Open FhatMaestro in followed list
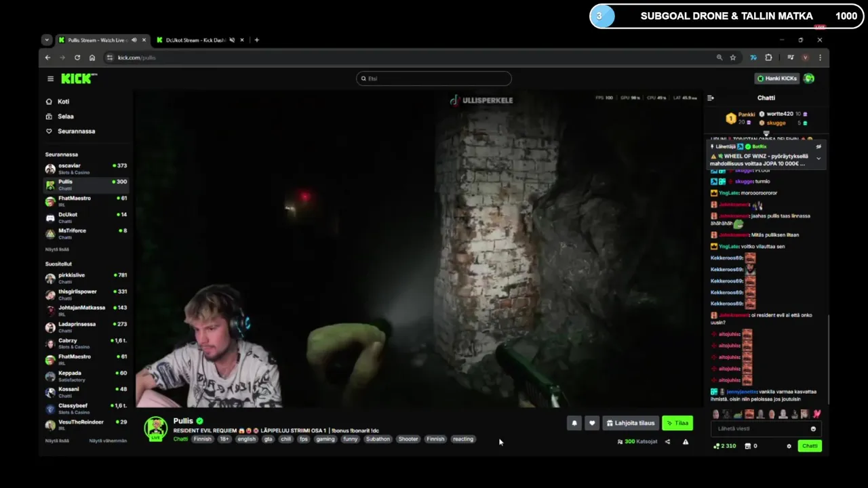Screen dimensions: 868x488 pyautogui.click(x=86, y=201)
